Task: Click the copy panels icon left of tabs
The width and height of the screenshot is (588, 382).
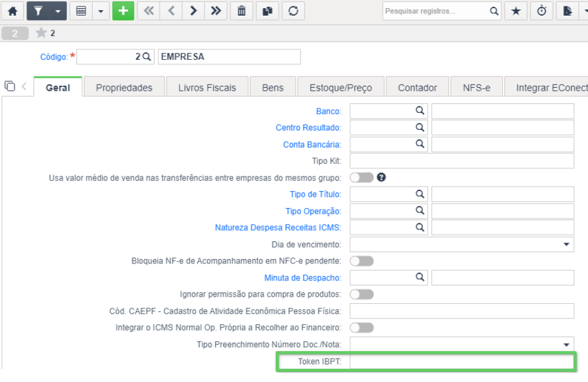Action: 9,86
